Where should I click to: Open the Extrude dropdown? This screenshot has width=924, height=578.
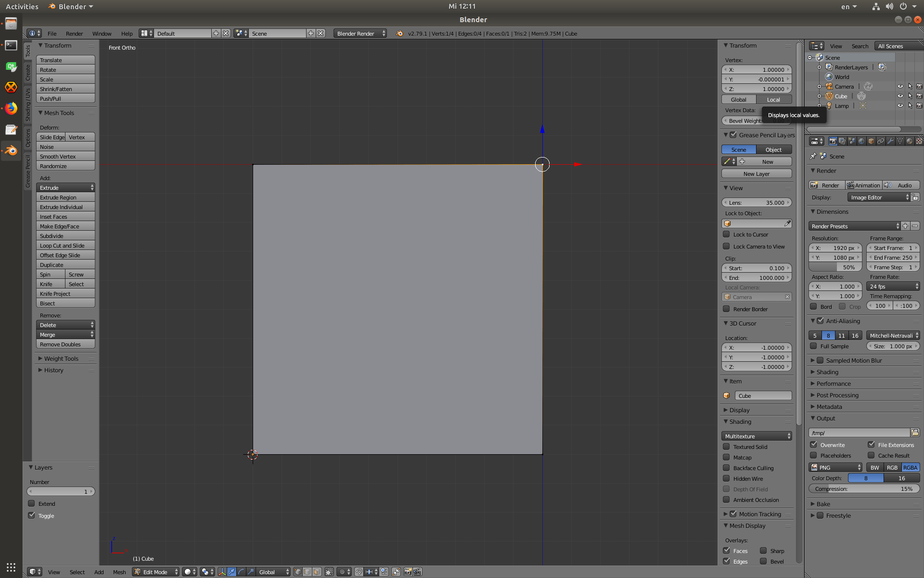pos(65,188)
